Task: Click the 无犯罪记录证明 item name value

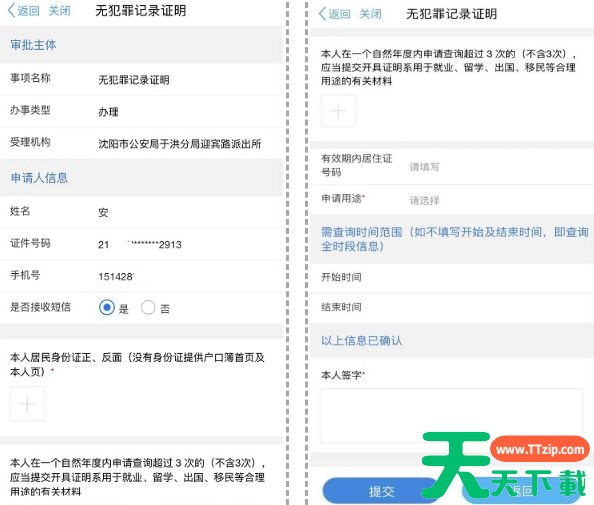Action: pyautogui.click(x=134, y=80)
